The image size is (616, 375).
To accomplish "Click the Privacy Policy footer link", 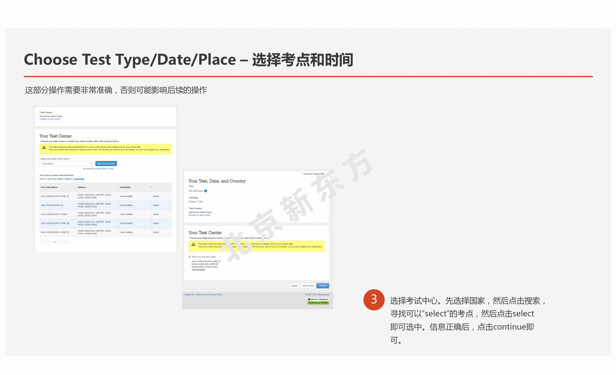I will click(x=217, y=295).
